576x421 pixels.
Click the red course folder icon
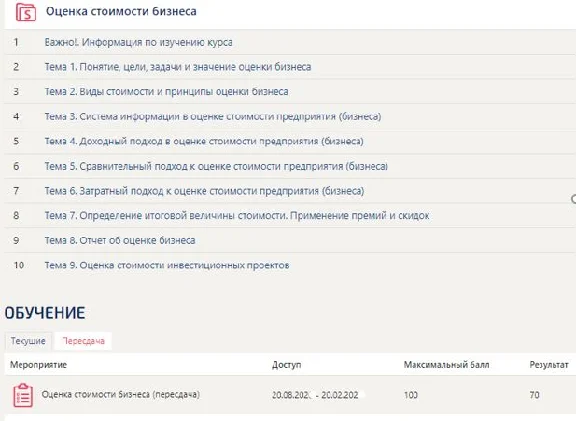[x=26, y=12]
